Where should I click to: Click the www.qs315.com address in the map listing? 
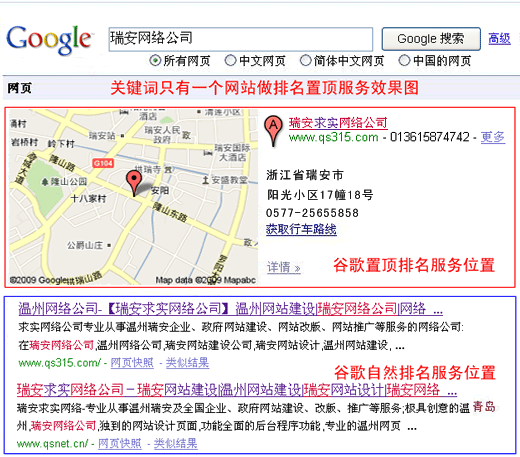(334, 137)
